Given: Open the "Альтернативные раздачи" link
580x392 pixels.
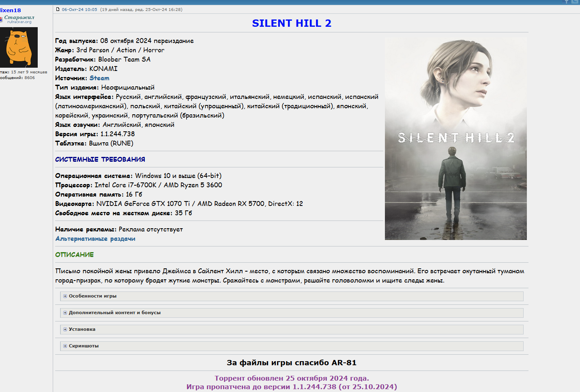Looking at the screenshot, I should tap(95, 239).
